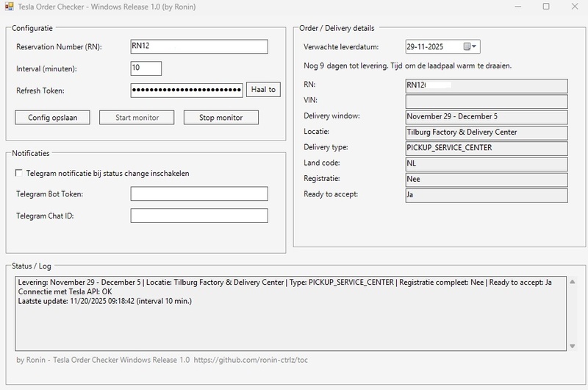Viewport: 588px width, 390px height.
Task: Open the calendar picker for Verwachte leverdatum
Action: click(x=470, y=46)
